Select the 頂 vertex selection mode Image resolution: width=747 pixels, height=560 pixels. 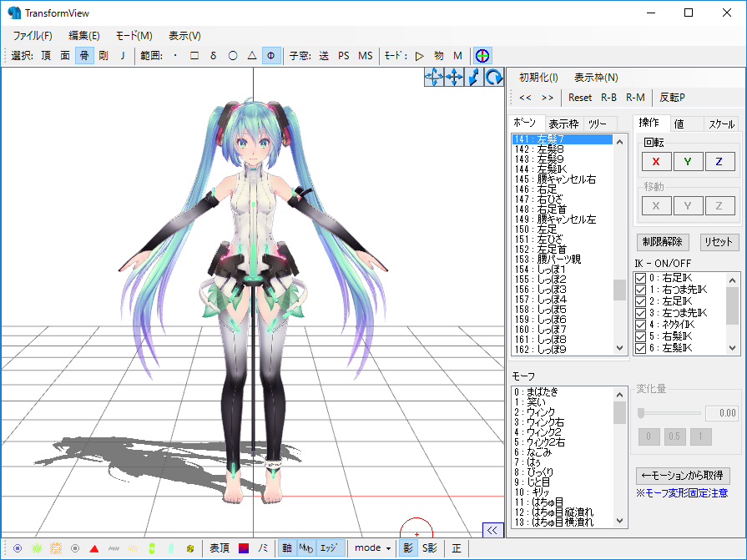[47, 55]
